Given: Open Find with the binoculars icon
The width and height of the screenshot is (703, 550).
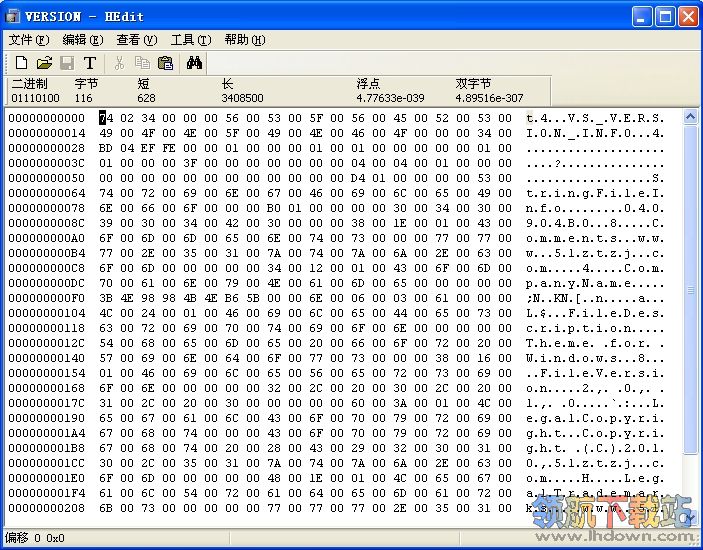Looking at the screenshot, I should click(x=195, y=63).
